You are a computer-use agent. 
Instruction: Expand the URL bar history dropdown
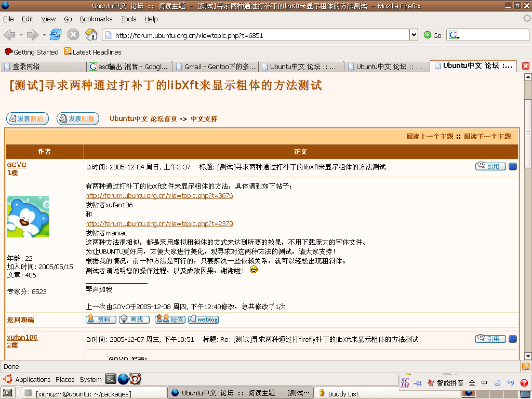click(414, 35)
